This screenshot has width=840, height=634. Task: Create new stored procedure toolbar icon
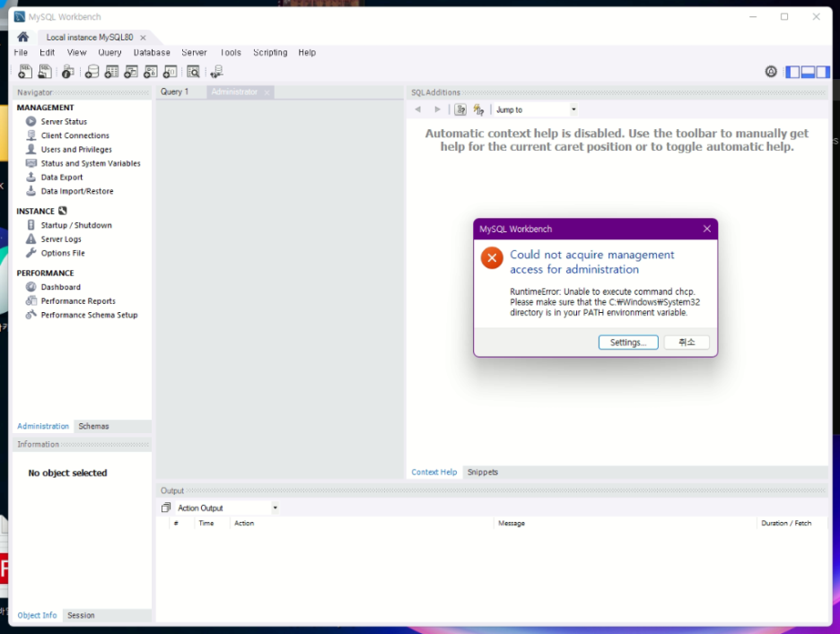(151, 71)
